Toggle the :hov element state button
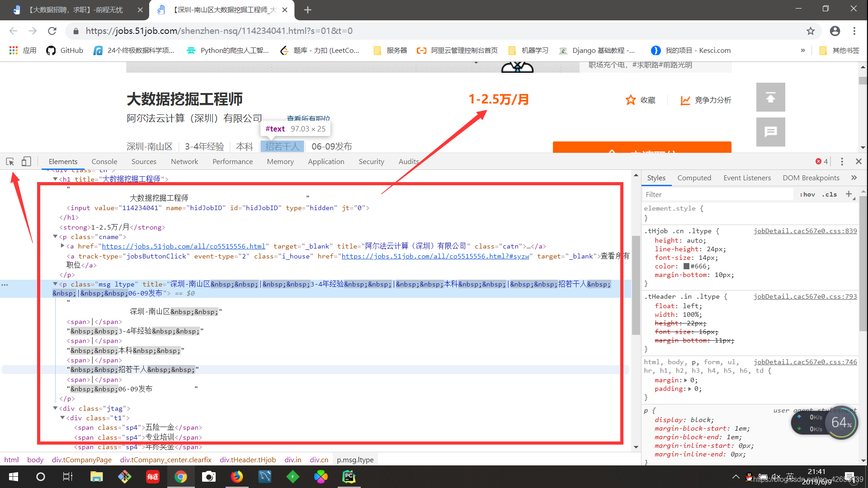 click(x=807, y=194)
